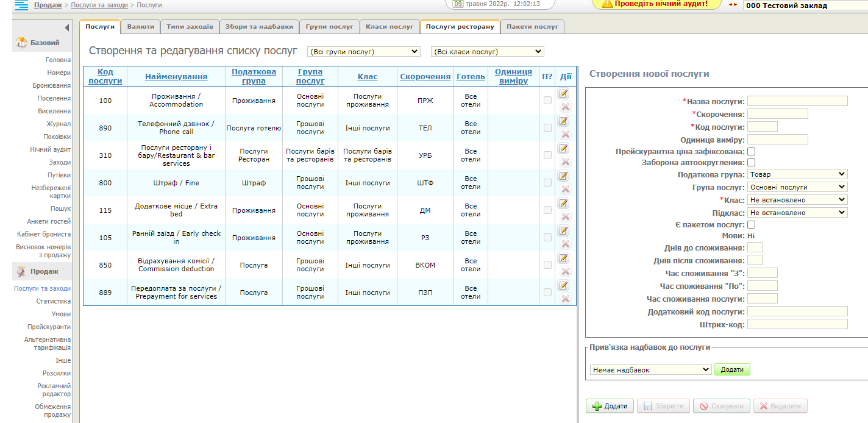This screenshot has width=868, height=423.
Task: Collapse the left sidebar with arrow icon
Action: [66, 27]
